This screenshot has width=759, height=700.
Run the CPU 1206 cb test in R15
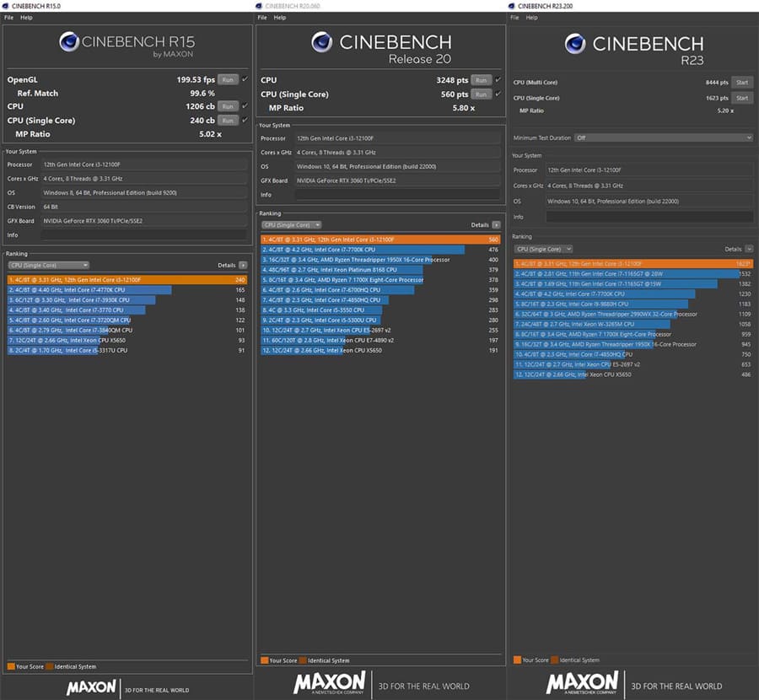(228, 106)
